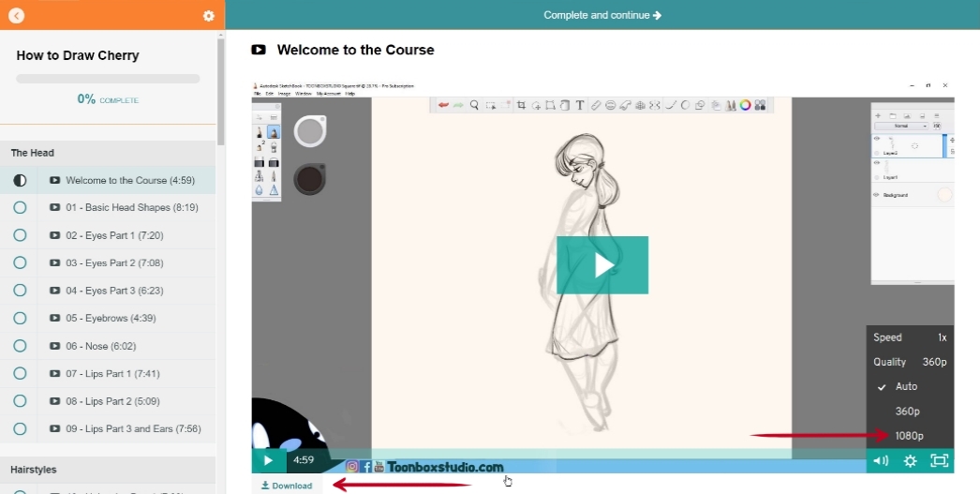Image resolution: width=980 pixels, height=494 pixels.
Task: Click The Head section header
Action: click(108, 153)
